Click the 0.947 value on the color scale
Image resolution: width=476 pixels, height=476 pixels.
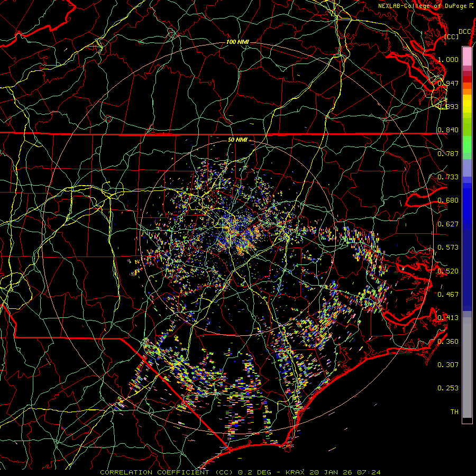pos(448,83)
